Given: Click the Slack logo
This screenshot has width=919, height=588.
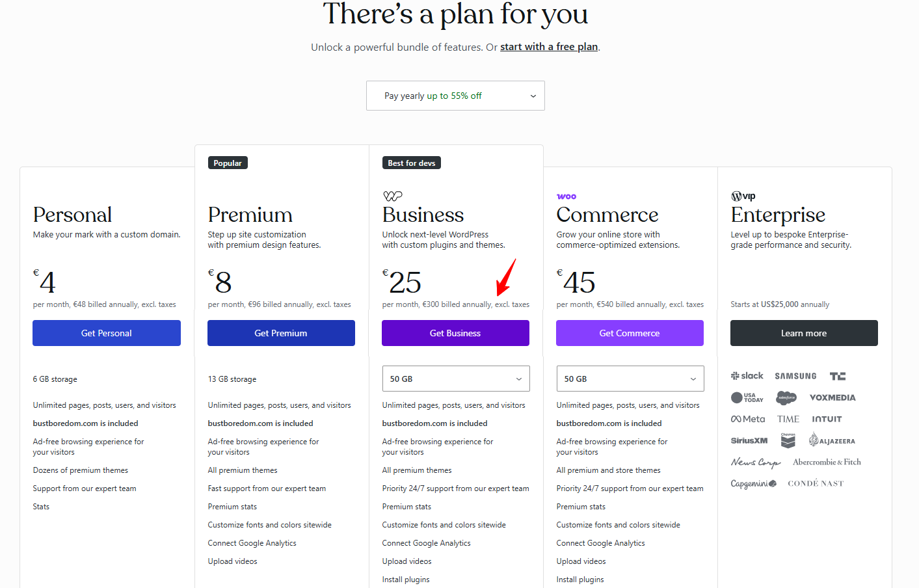Looking at the screenshot, I should 747,376.
